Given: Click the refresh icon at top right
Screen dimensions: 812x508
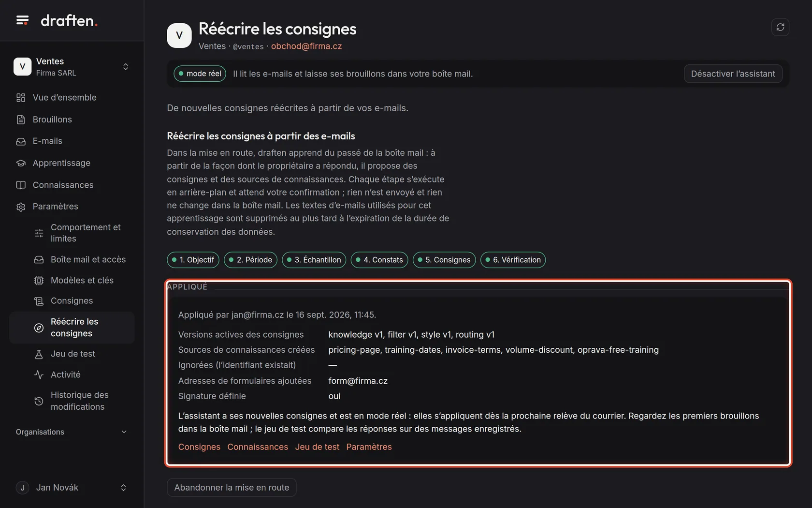Looking at the screenshot, I should click(x=780, y=27).
